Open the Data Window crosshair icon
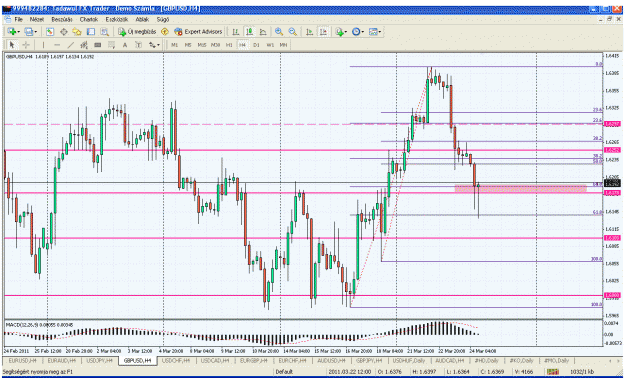 (63, 32)
